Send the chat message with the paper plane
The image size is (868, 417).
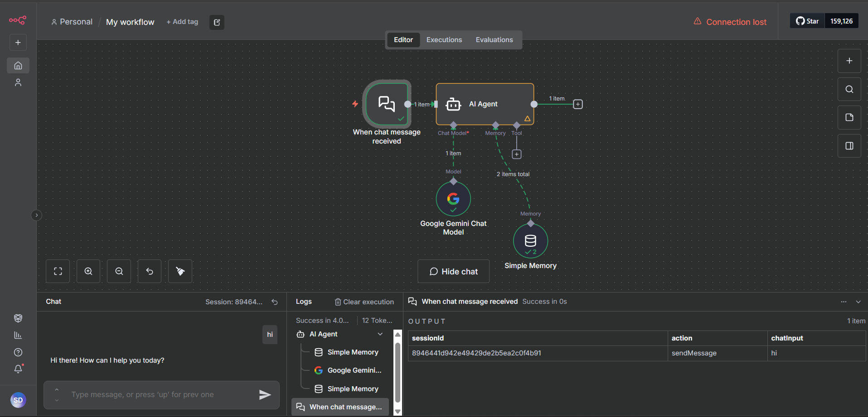pyautogui.click(x=265, y=394)
